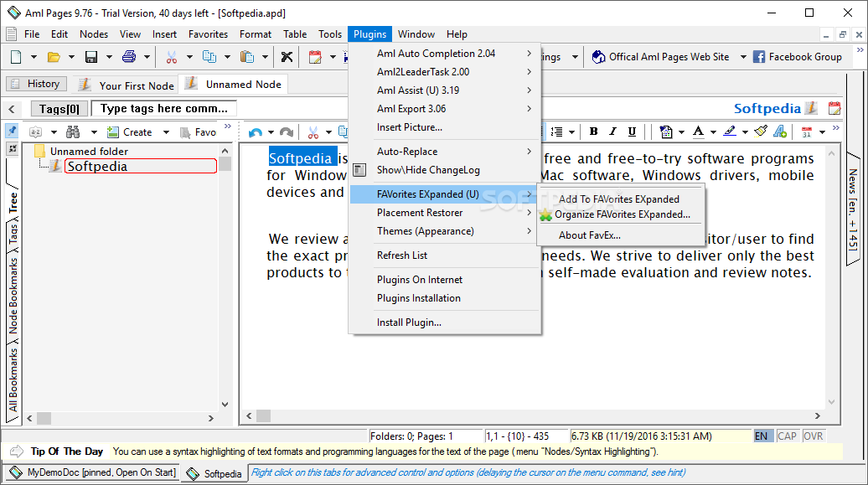Open the Offical Aml Pages Web Site dropdown arrow
This screenshot has width=868, height=485.
(743, 57)
